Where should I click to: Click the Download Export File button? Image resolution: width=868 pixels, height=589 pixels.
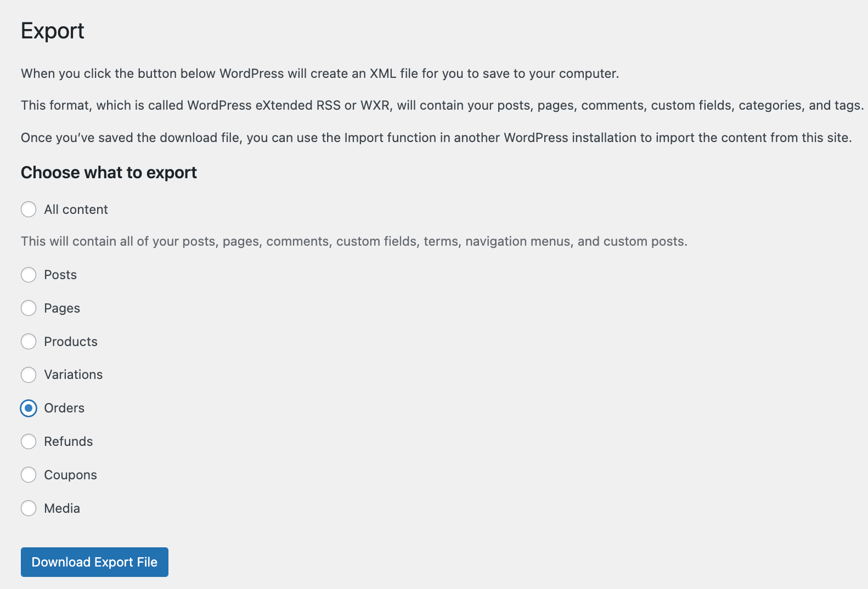tap(94, 562)
